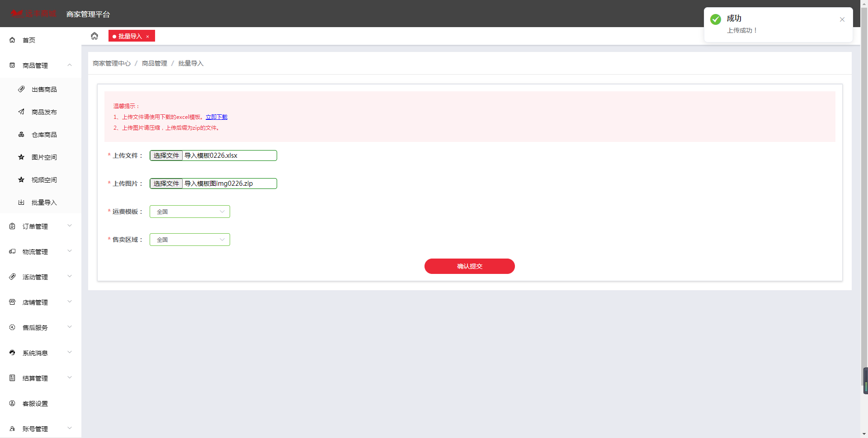868x438 pixels.
Task: Click 选择文件 for 上传文件
Action: [x=166, y=155]
